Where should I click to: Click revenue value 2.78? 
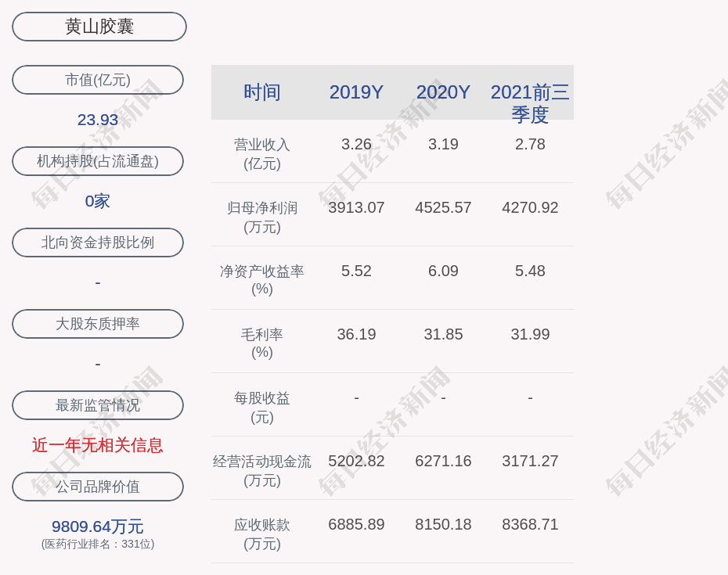click(x=530, y=144)
